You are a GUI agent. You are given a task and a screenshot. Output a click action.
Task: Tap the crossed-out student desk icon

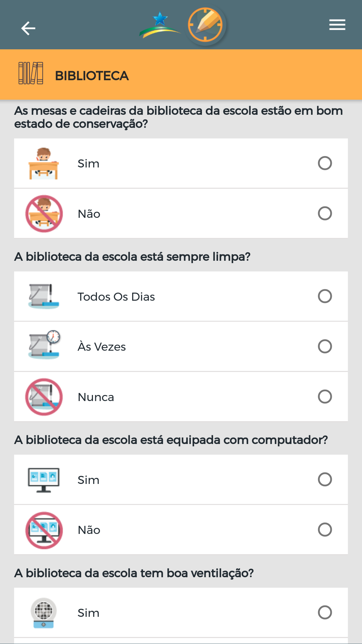[44, 213]
